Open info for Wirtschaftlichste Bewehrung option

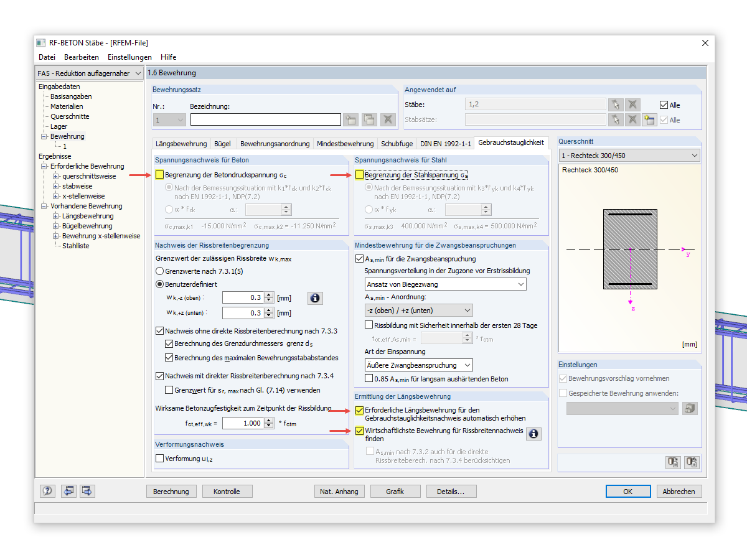tap(533, 434)
